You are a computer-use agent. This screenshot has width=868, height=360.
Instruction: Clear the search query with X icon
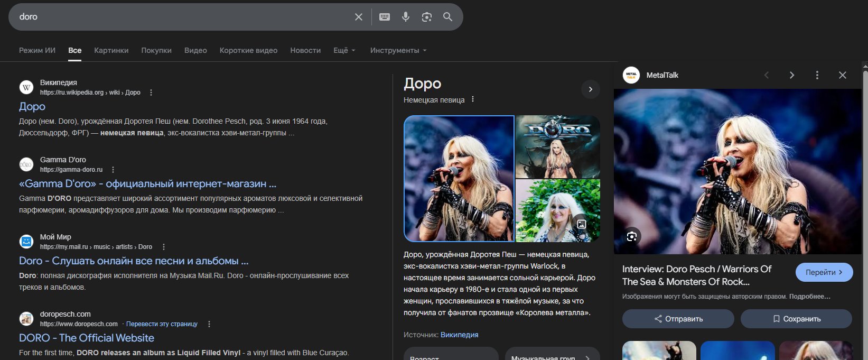[x=359, y=17]
